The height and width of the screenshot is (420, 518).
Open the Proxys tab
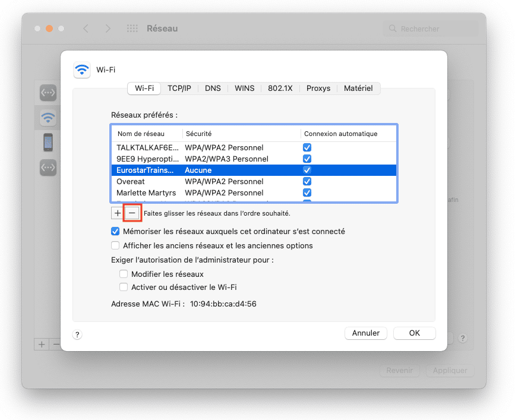pyautogui.click(x=318, y=88)
